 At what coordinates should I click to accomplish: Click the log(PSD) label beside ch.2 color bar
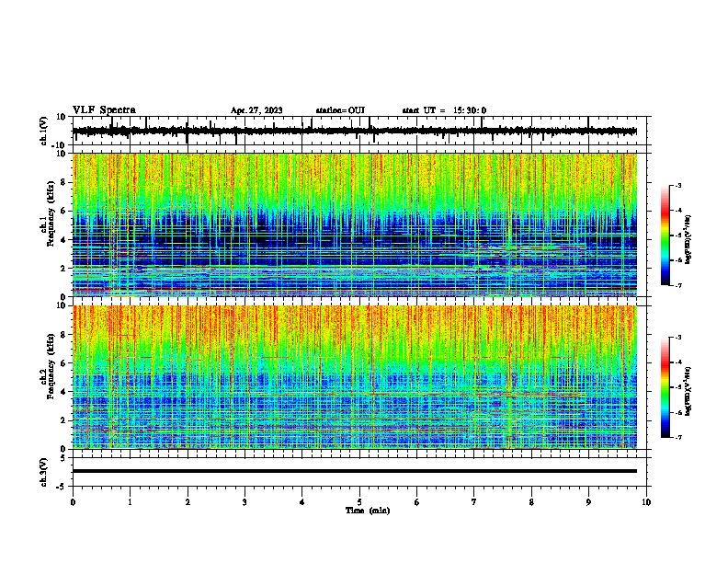688,391
